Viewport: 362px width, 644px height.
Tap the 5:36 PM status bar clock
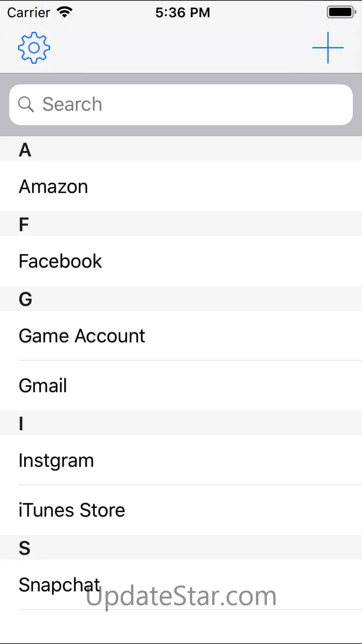[x=182, y=13]
